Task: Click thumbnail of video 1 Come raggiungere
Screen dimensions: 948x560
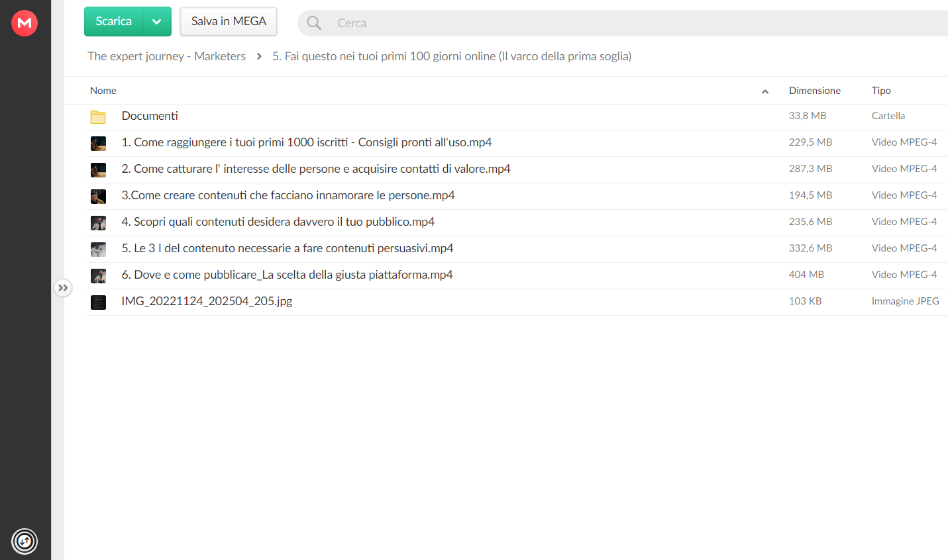Action: pos(98,144)
